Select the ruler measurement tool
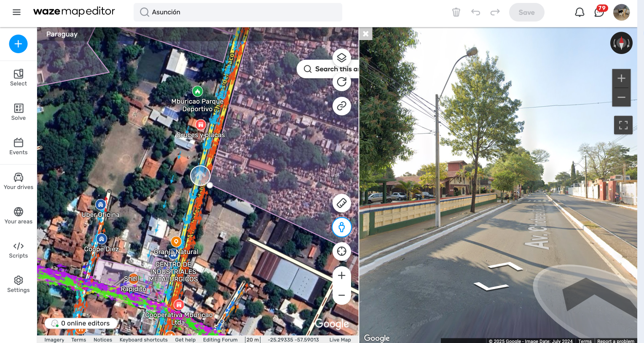This screenshot has width=644, height=343. click(x=341, y=203)
